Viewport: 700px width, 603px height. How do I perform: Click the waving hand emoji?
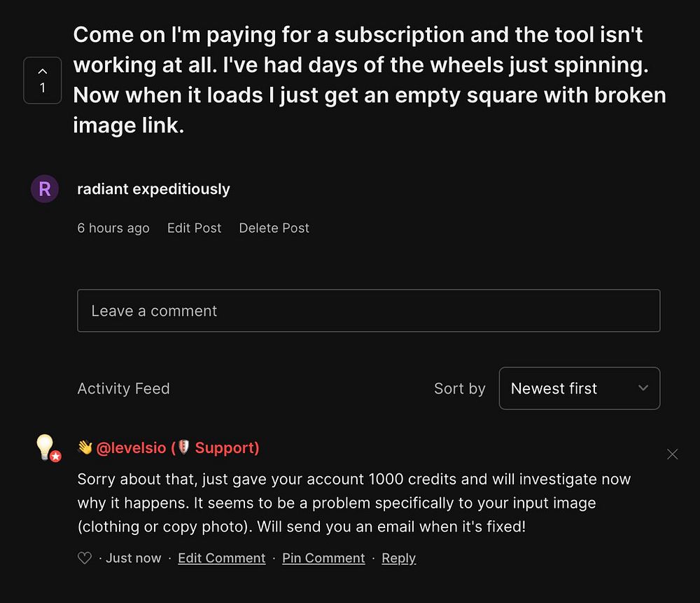point(85,448)
